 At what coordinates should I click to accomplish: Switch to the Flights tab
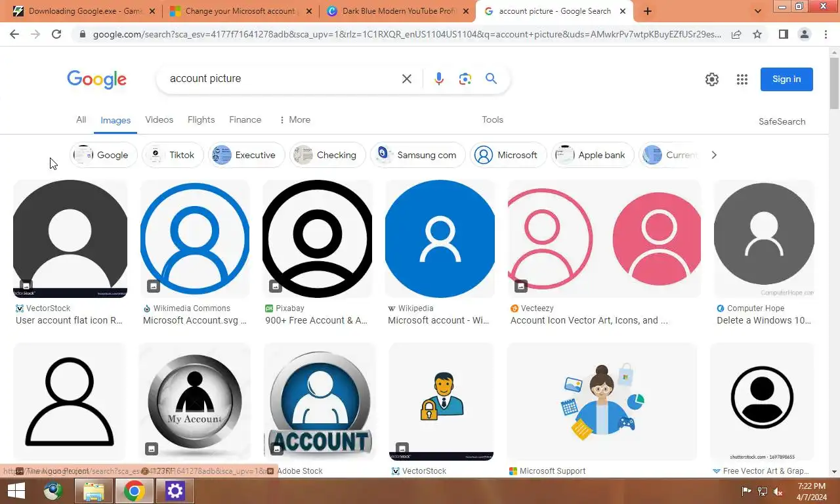201,119
